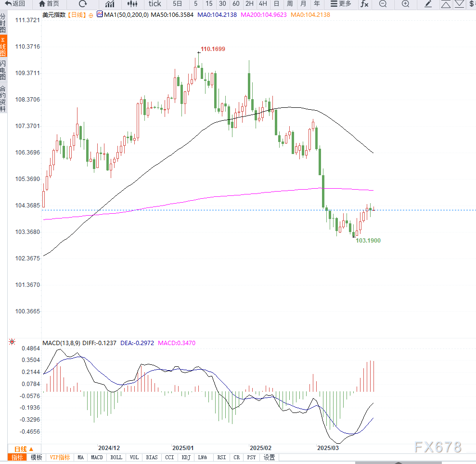
Task: Select the candlestick chart style icon
Action: (x=132, y=4)
